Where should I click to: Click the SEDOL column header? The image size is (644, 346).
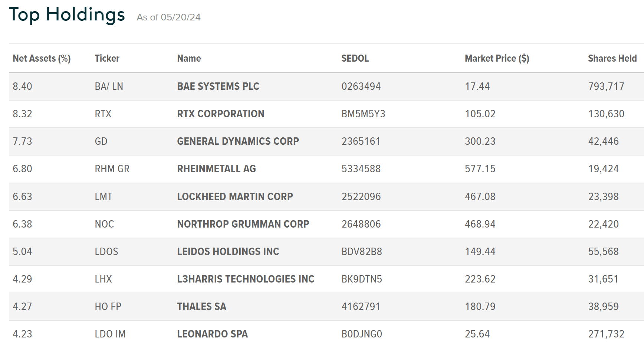pyautogui.click(x=355, y=59)
